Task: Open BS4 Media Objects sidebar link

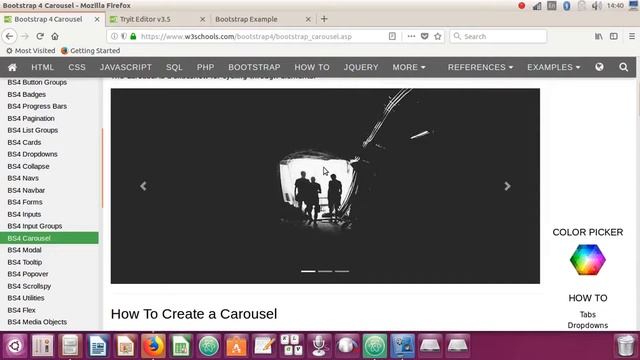Action: pyautogui.click(x=37, y=322)
